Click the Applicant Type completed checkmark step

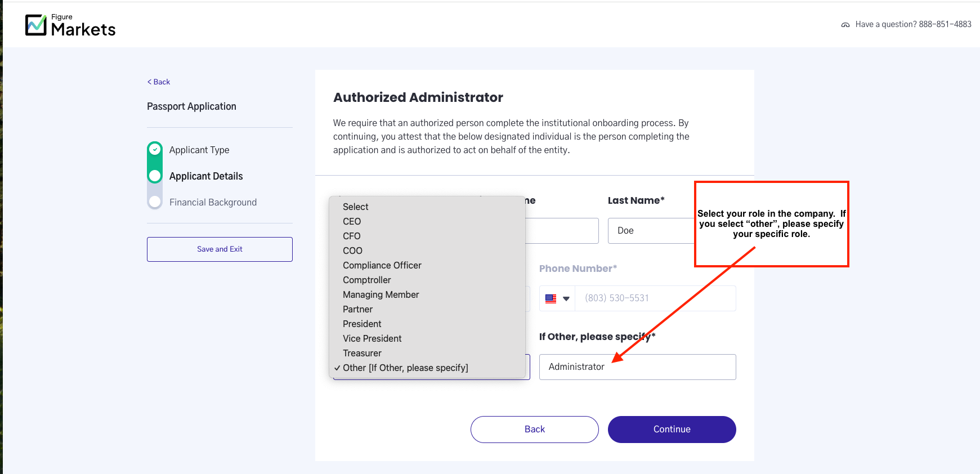point(155,150)
